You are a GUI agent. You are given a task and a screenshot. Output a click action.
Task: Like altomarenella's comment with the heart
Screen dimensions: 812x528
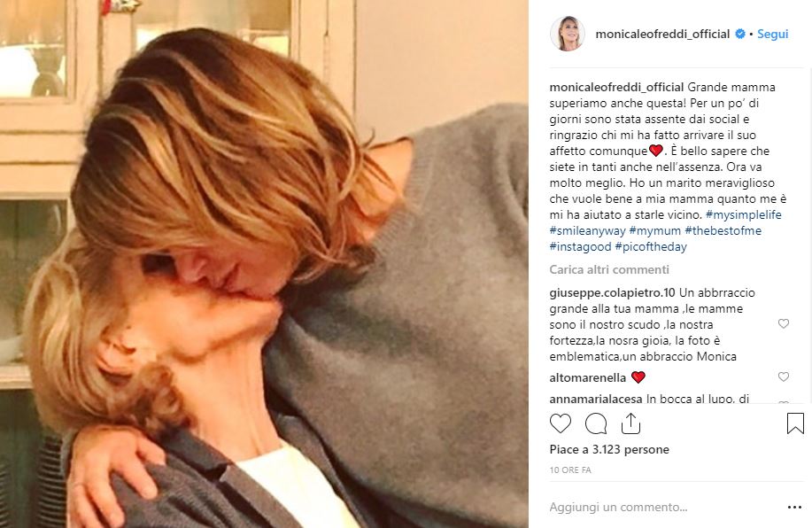click(x=784, y=377)
